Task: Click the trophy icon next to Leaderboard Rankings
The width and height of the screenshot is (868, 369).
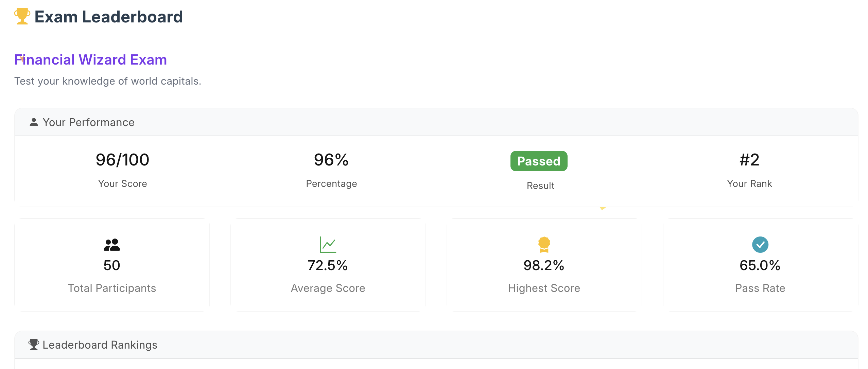Action: coord(34,345)
